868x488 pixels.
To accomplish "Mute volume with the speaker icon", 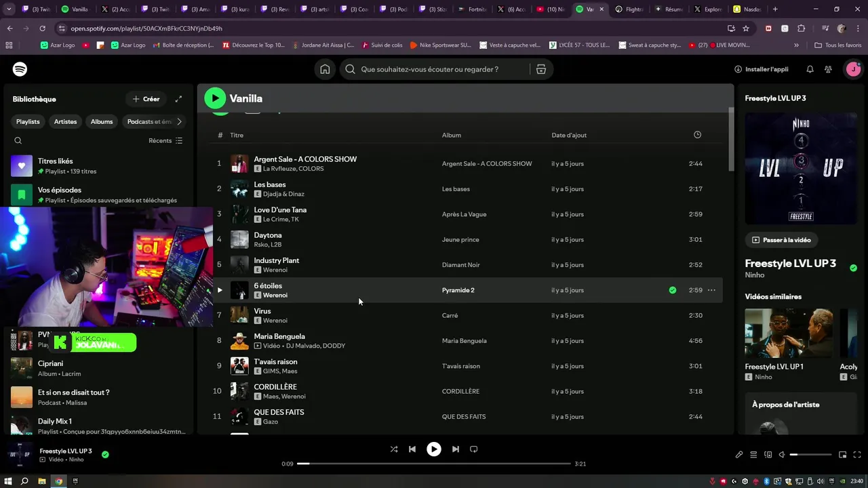I will (782, 455).
